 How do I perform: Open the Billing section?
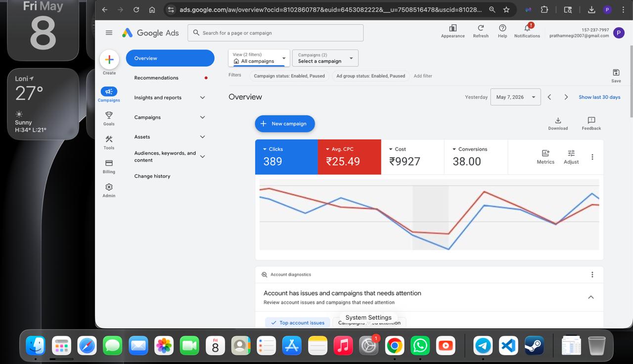click(109, 166)
